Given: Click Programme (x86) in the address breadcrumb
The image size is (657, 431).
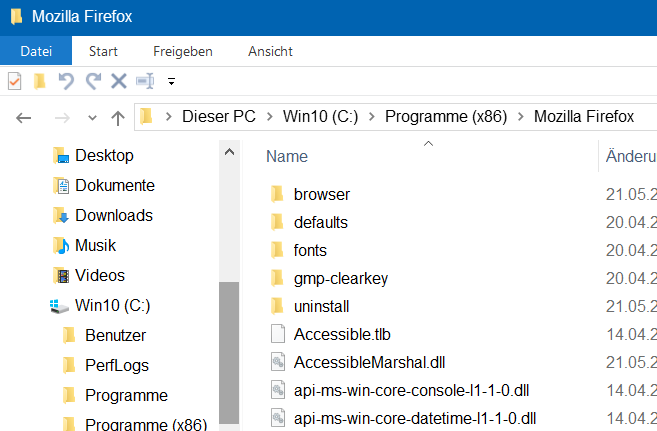Looking at the screenshot, I should tap(448, 117).
